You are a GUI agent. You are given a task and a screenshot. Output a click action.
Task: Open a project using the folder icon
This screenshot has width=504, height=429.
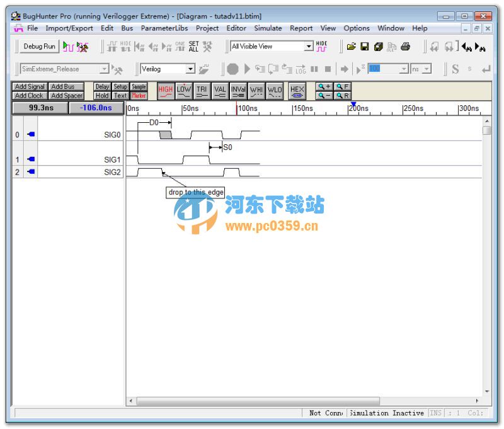tap(352, 46)
